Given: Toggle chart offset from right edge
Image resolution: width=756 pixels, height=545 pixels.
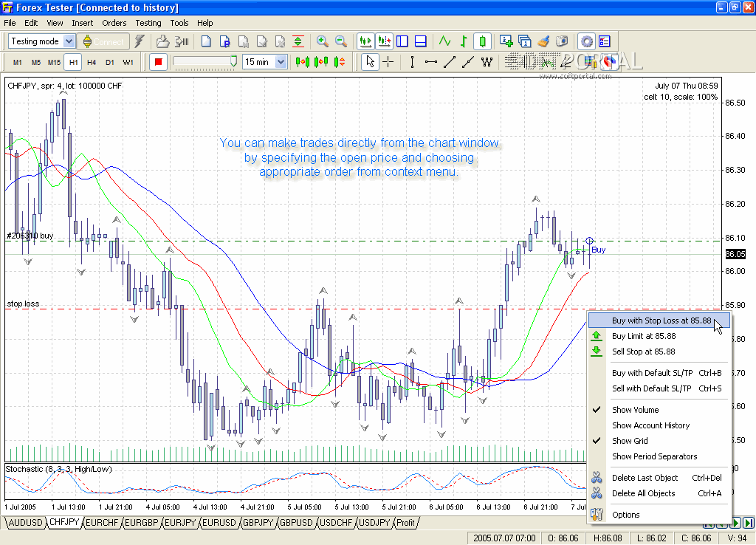Looking at the screenshot, I should [384, 41].
